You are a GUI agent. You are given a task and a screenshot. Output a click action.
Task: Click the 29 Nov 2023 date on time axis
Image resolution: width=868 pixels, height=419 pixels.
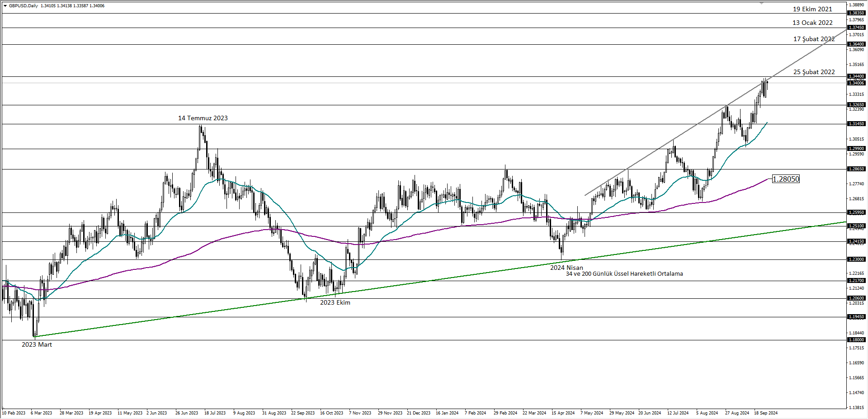(x=390, y=413)
